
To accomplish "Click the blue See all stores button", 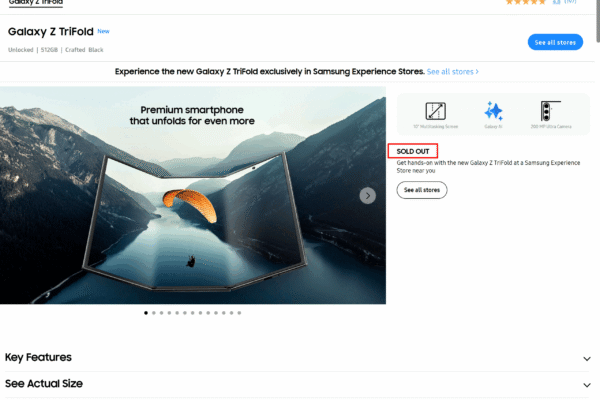I will tap(555, 41).
